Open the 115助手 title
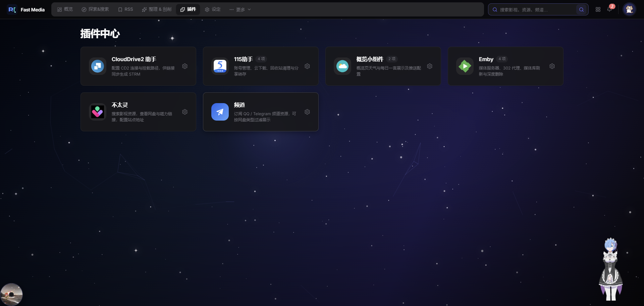Viewport: 644px width, 306px height. pos(243,59)
